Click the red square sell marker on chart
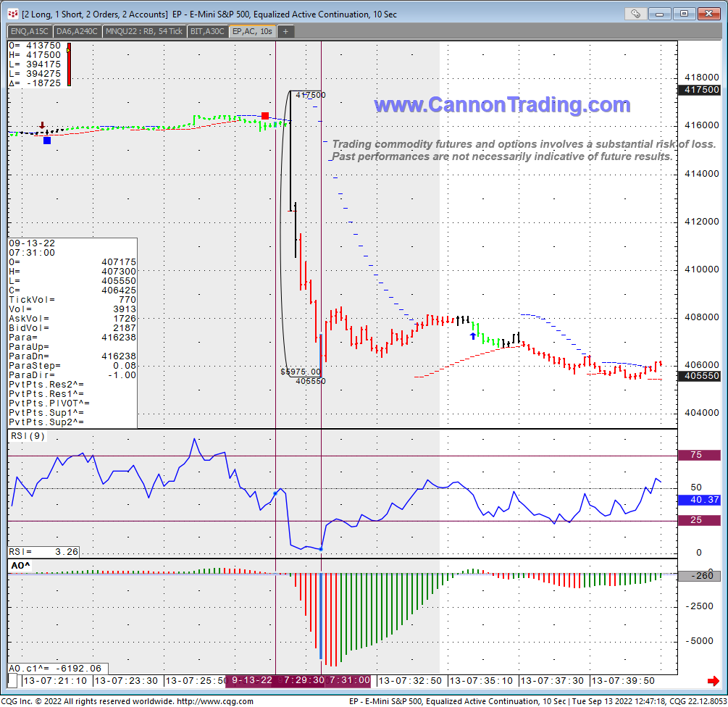Screen dimensions: 728x707 click(266, 116)
